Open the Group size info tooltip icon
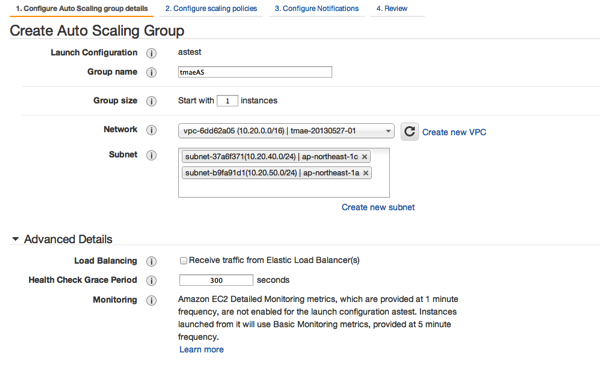This screenshot has width=600, height=388. click(x=152, y=101)
